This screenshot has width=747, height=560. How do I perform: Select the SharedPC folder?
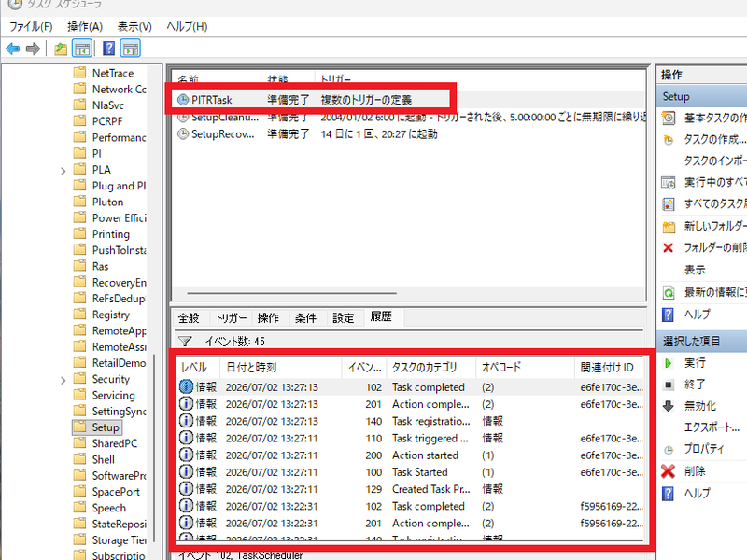[x=114, y=443]
